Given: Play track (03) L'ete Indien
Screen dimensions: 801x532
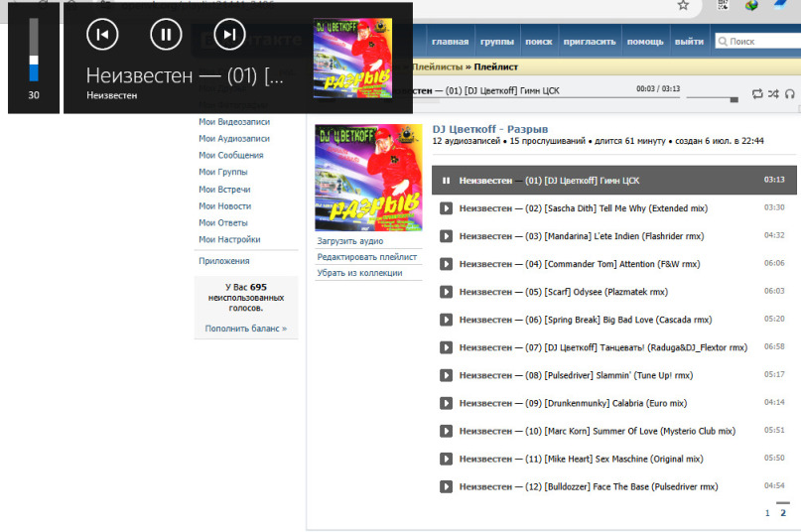Looking at the screenshot, I should point(446,236).
